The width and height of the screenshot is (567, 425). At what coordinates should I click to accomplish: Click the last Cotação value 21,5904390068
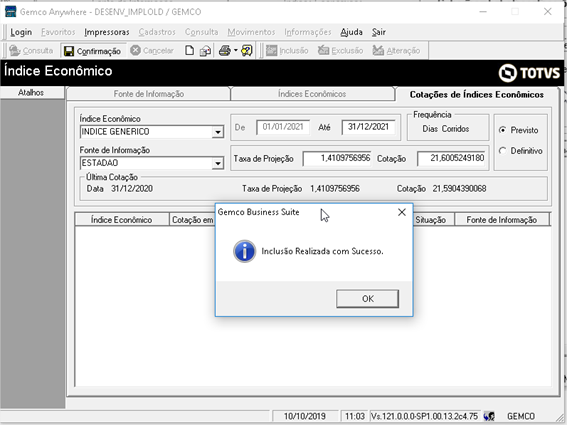[x=459, y=189]
